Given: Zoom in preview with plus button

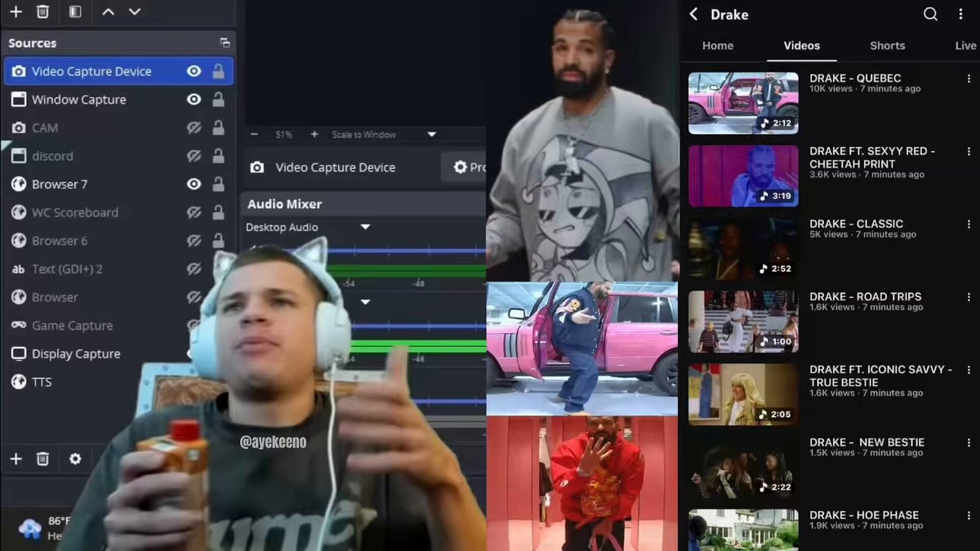Looking at the screenshot, I should (314, 135).
